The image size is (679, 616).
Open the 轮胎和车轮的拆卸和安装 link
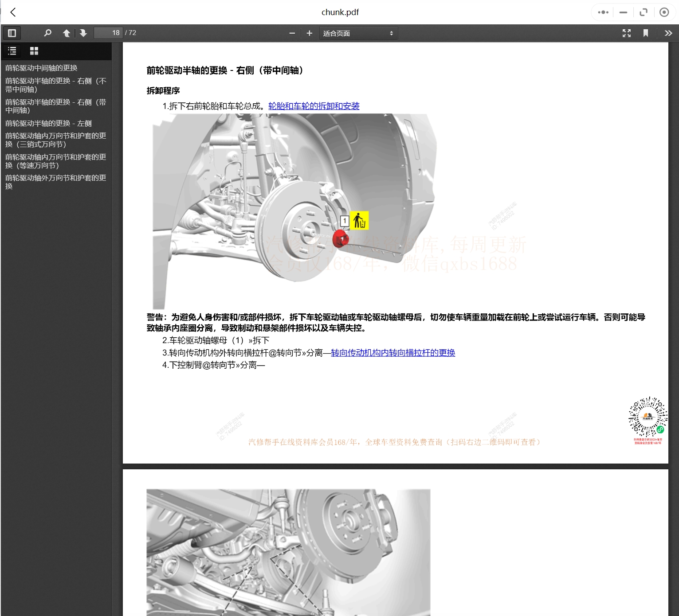pos(314,106)
